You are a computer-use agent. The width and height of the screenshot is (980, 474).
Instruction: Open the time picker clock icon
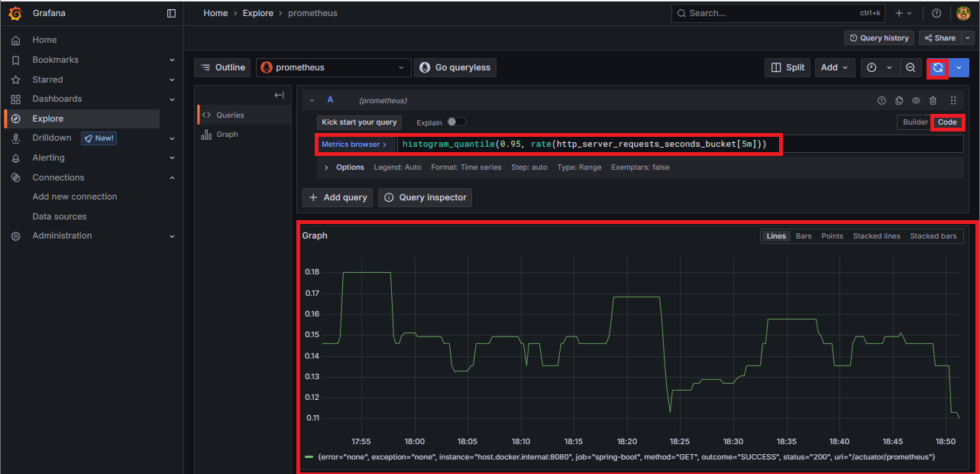(x=872, y=67)
